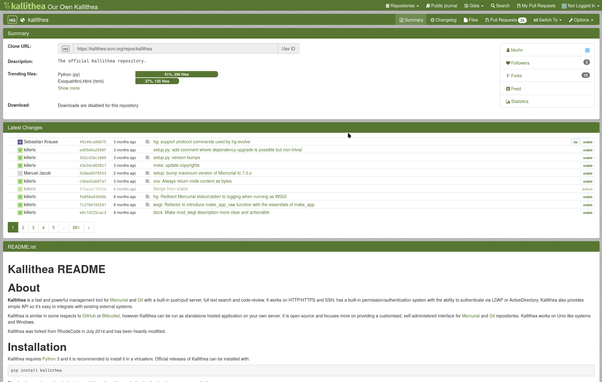
Task: Click the EvoqueHtml 27% files bar
Action: [157, 81]
